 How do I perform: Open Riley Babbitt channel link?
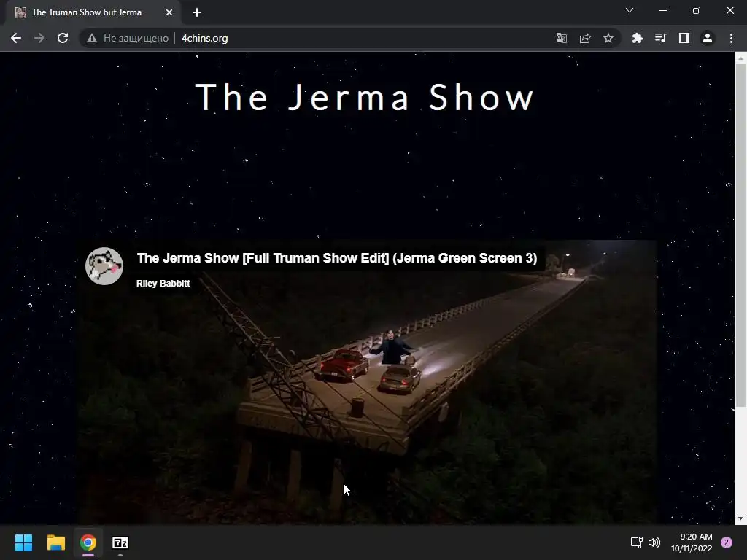click(163, 284)
